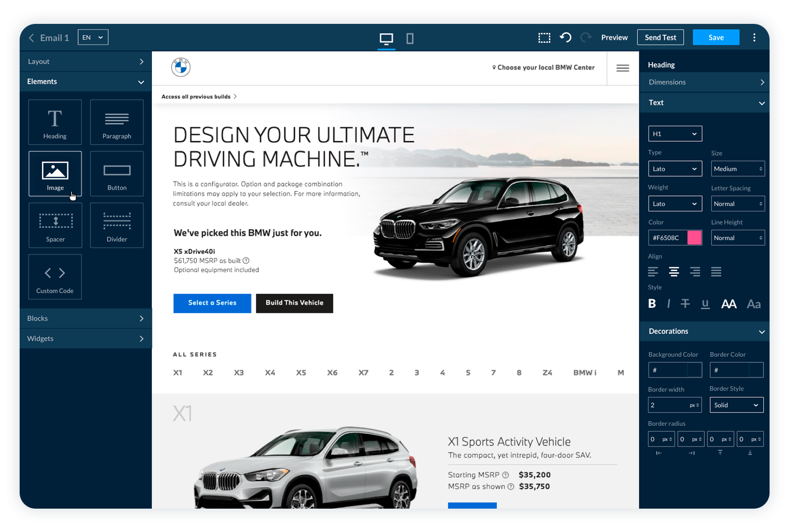Justify the text alignment
The image size is (794, 532).
pos(716,272)
